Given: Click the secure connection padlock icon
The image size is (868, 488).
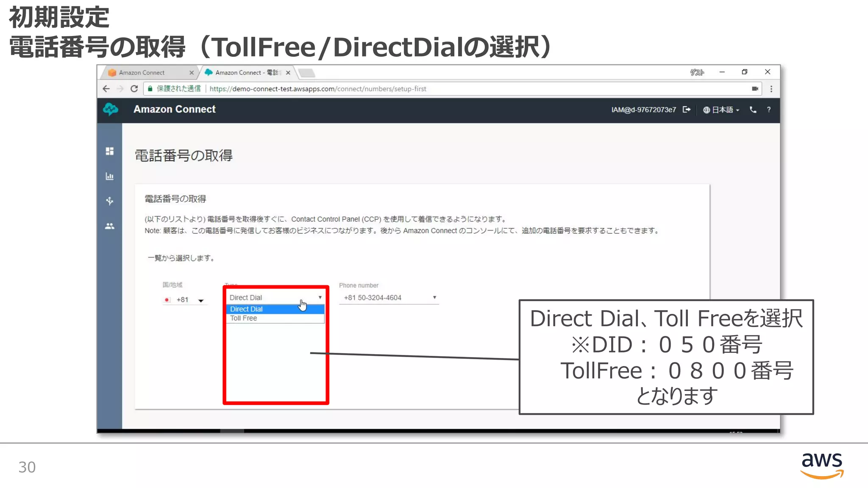Looking at the screenshot, I should pos(150,89).
